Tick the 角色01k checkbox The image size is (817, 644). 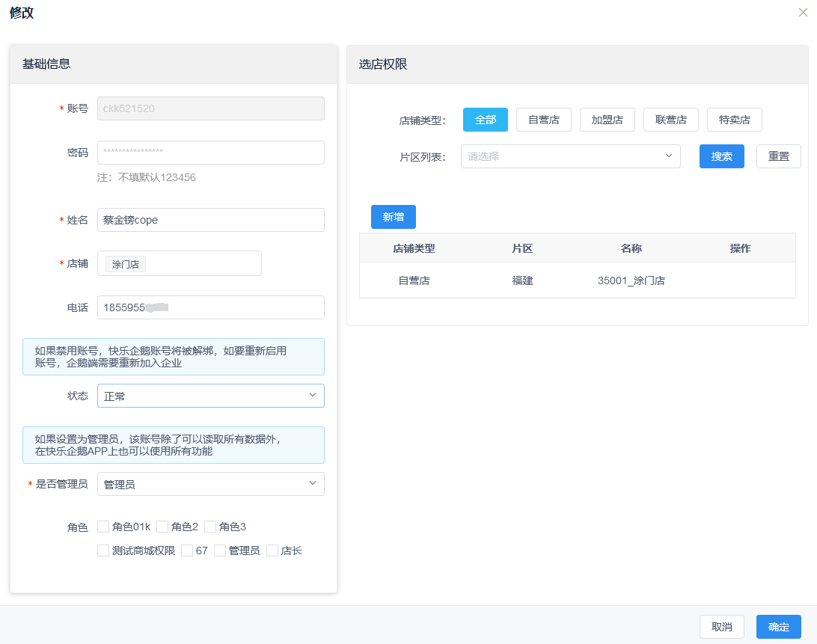[x=104, y=527]
